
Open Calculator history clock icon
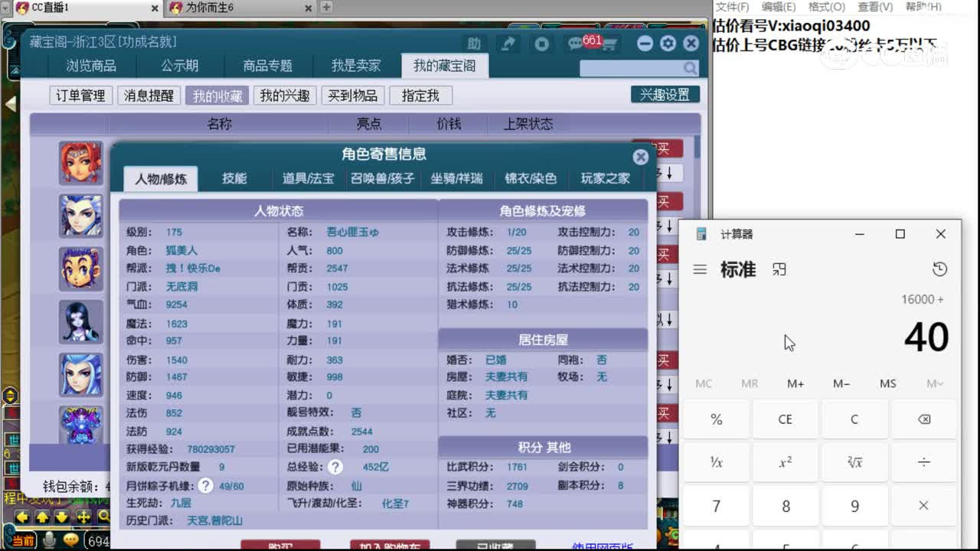point(940,269)
